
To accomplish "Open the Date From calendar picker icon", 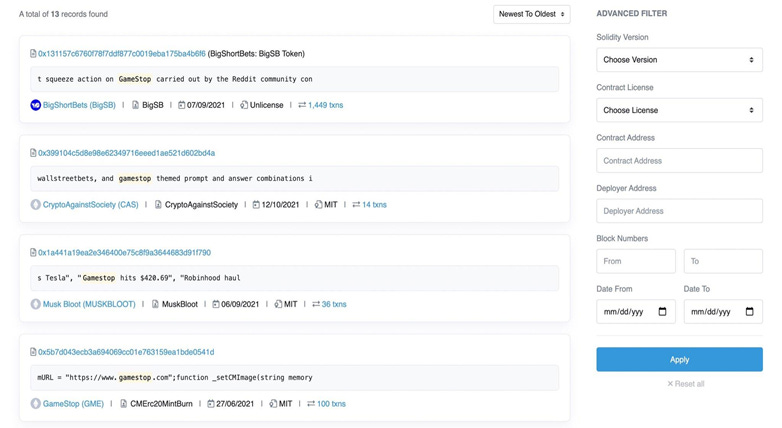I will coord(662,312).
